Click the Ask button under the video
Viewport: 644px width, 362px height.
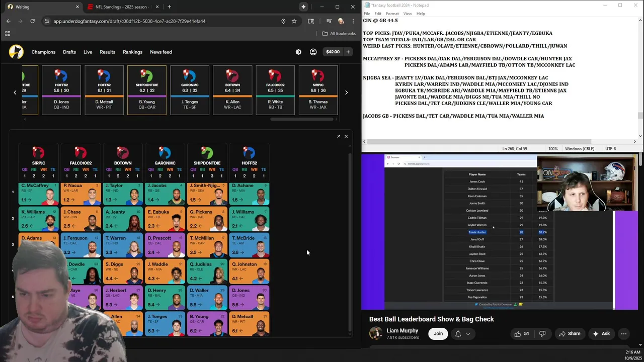tap(601, 334)
